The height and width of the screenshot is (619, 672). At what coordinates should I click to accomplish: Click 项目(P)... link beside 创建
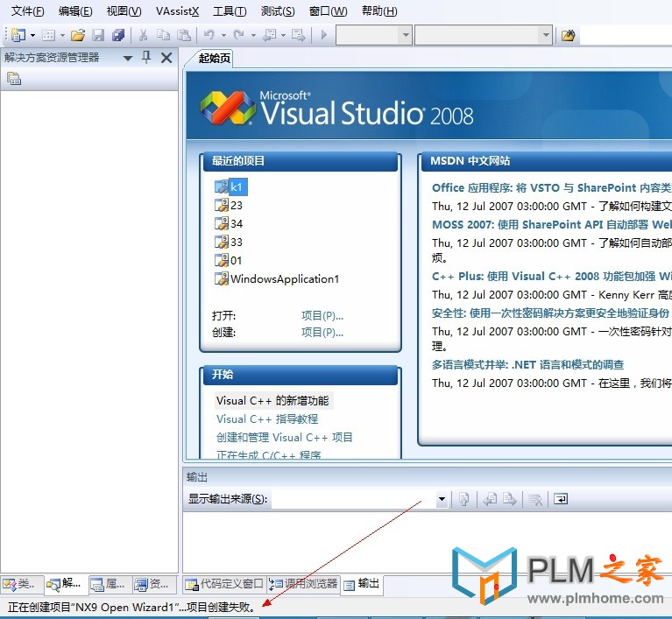322,333
